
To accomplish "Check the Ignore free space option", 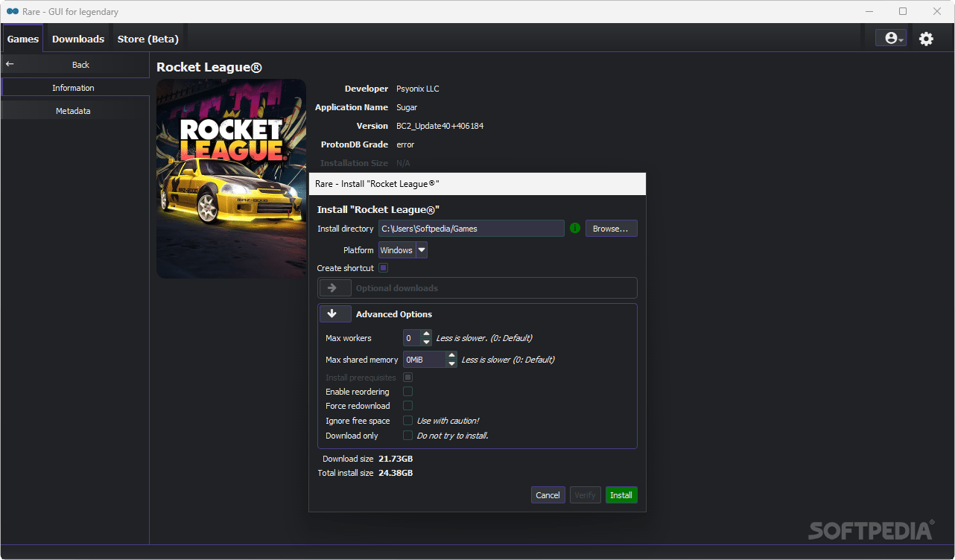I will (407, 421).
